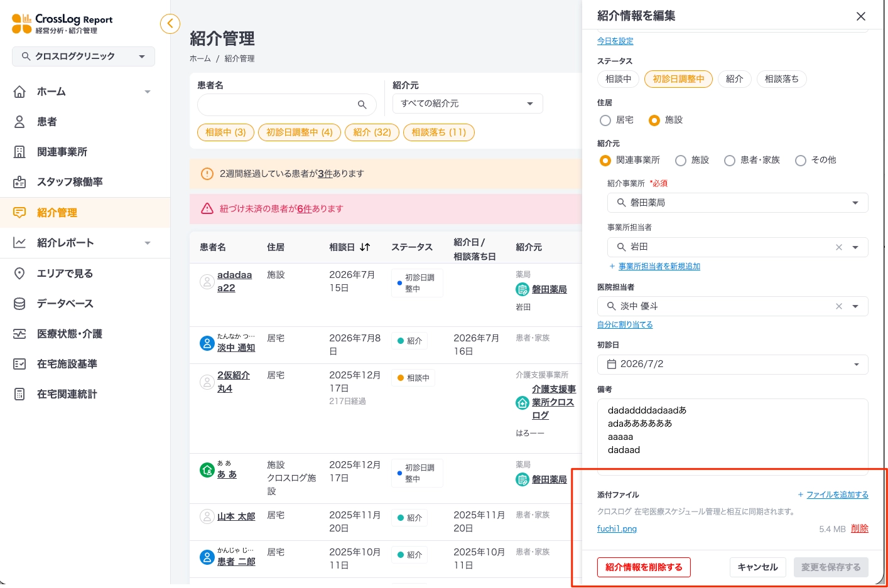Close the 紹介情報を編集 panel
The height and width of the screenshot is (588, 888).
tap(861, 16)
